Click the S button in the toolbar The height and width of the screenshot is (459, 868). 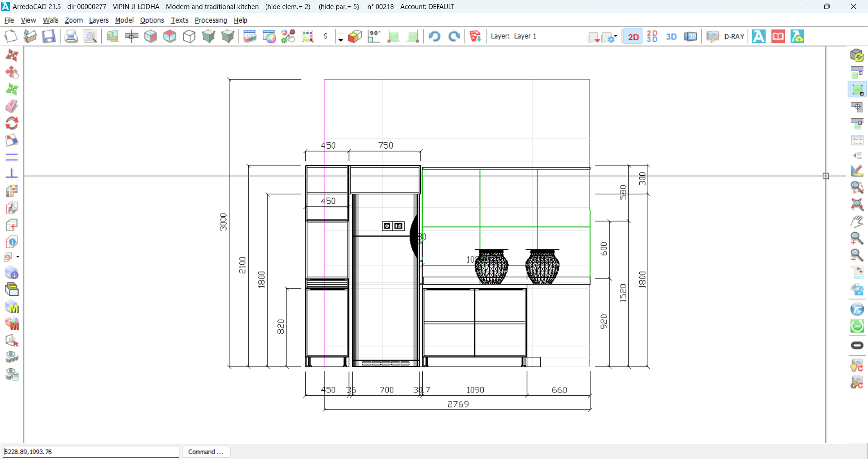click(x=325, y=36)
